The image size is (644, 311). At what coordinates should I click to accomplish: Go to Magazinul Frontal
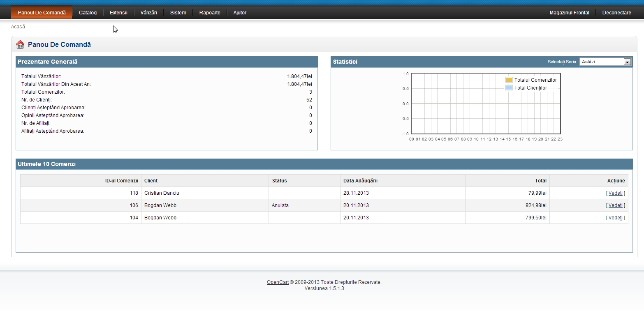569,13
